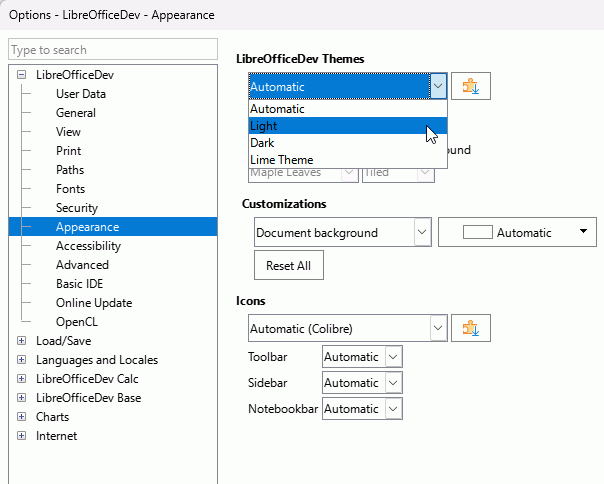The width and height of the screenshot is (604, 484).
Task: Click the icons extension download icon button
Action: (x=471, y=328)
